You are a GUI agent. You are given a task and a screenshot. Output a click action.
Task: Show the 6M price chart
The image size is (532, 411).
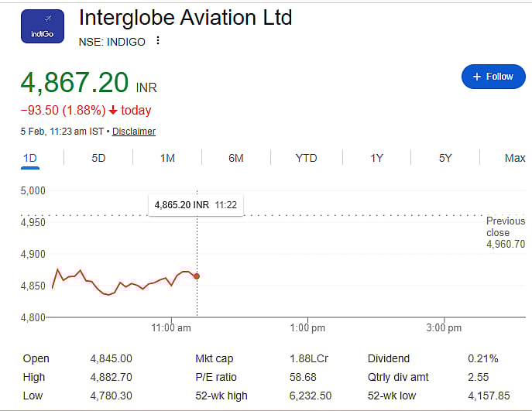[236, 158]
